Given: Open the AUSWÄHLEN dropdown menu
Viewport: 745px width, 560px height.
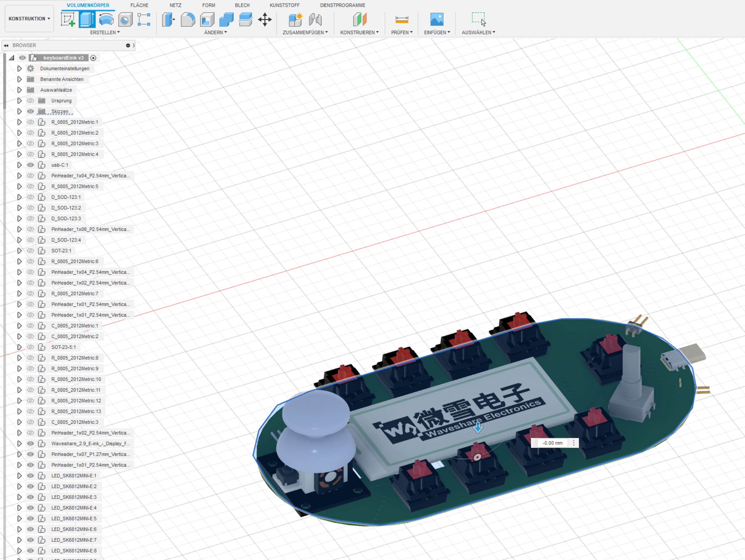Looking at the screenshot, I should pyautogui.click(x=478, y=32).
